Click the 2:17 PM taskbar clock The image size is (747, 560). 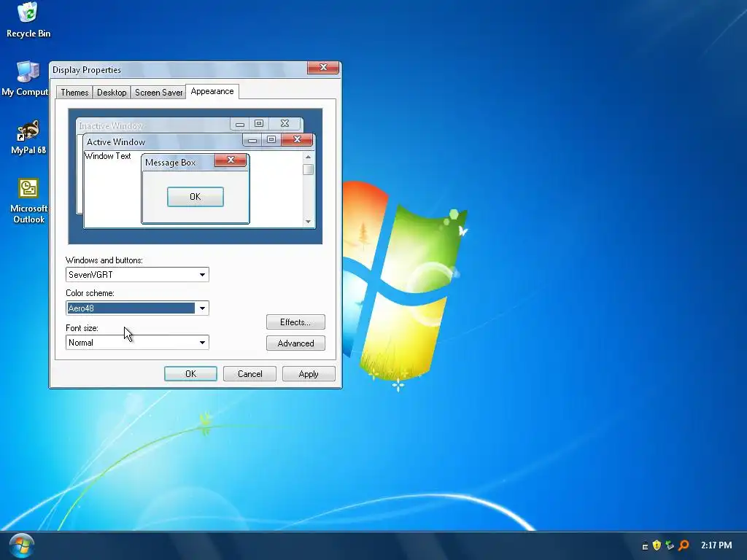716,545
